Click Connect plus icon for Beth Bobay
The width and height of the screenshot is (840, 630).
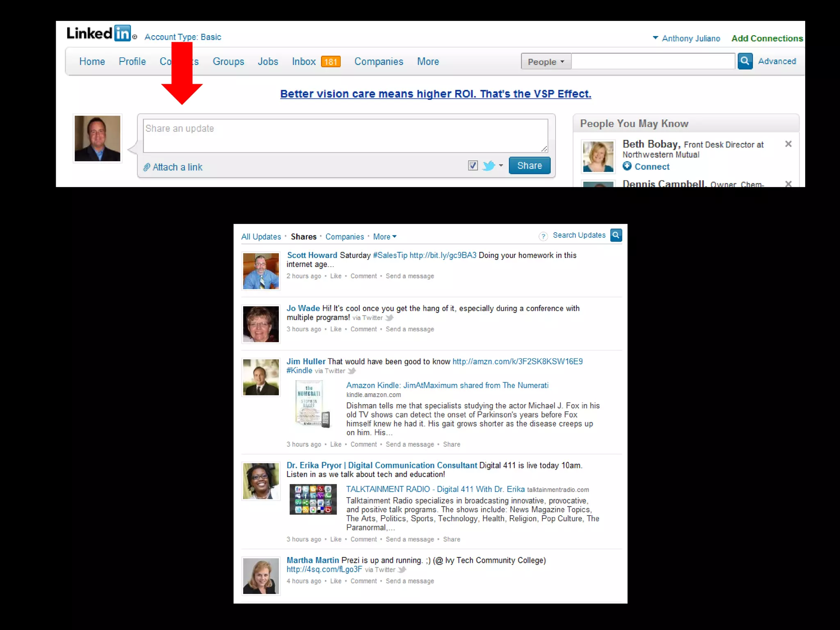(x=627, y=166)
